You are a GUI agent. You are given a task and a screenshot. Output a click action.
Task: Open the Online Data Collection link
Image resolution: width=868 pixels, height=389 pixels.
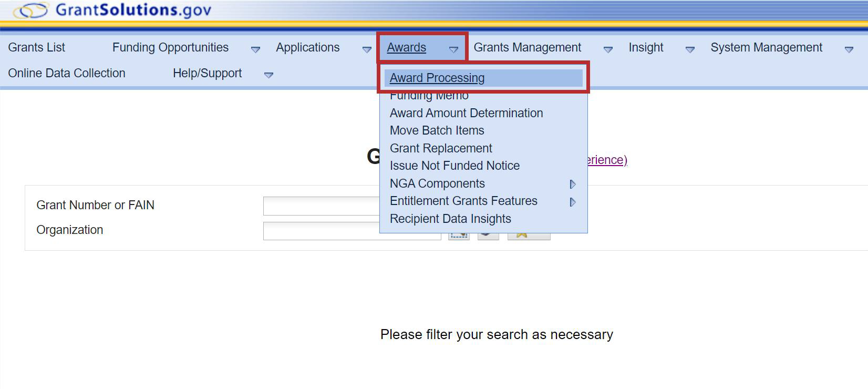67,73
